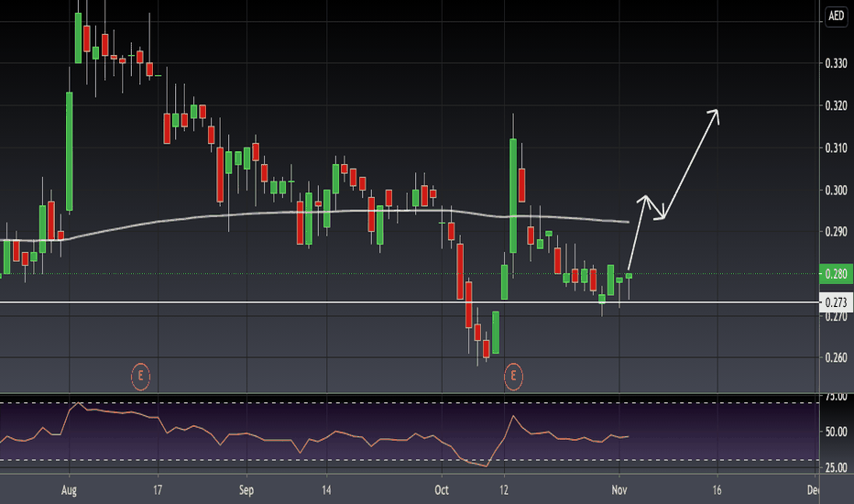Image resolution: width=854 pixels, height=504 pixels.
Task: Open the AED currency selector
Action: pos(836,16)
